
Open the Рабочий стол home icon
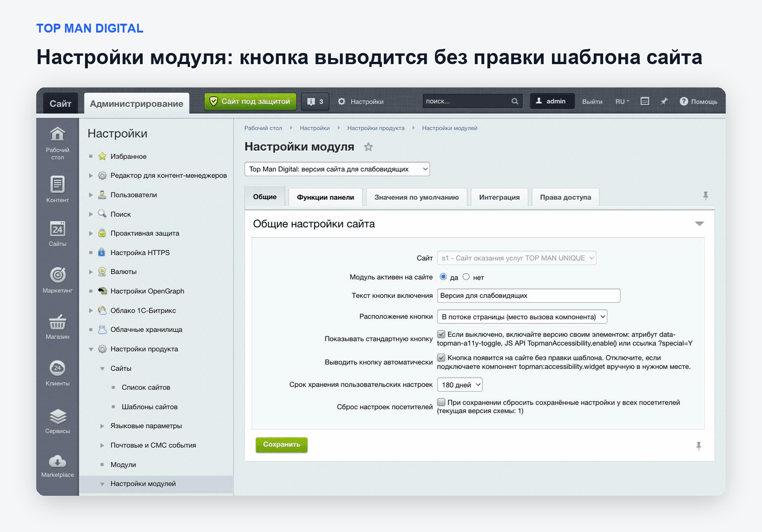(x=58, y=134)
